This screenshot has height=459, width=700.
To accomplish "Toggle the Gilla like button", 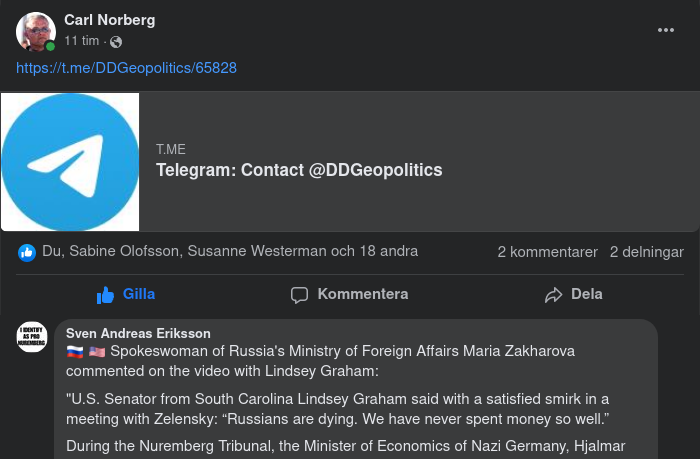I will coord(138,294).
